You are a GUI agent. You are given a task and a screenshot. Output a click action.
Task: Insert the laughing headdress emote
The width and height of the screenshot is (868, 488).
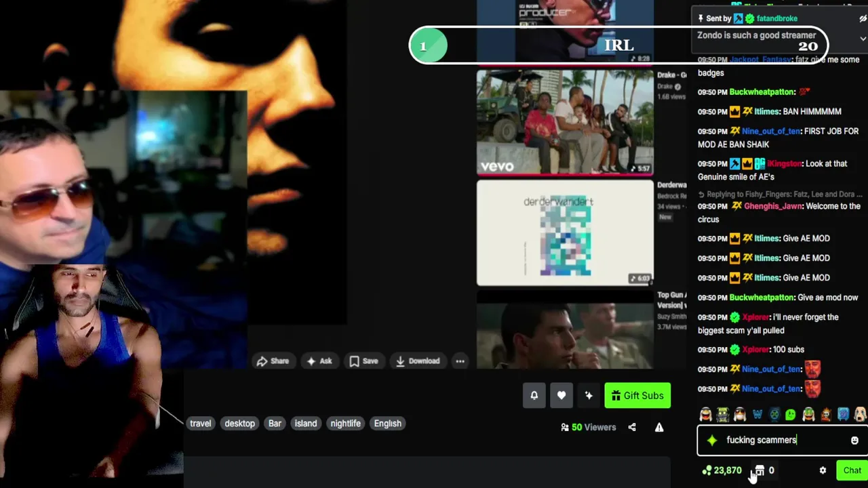pyautogui.click(x=705, y=414)
